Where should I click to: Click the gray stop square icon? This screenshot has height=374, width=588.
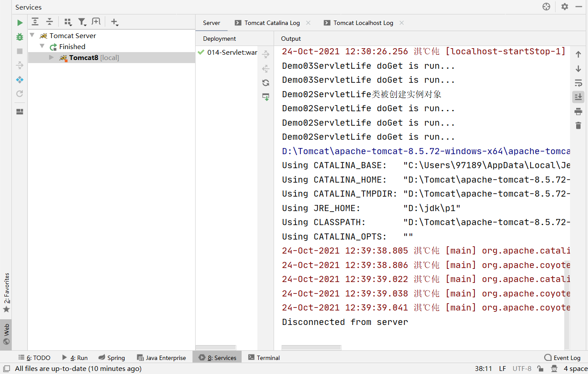(x=20, y=51)
